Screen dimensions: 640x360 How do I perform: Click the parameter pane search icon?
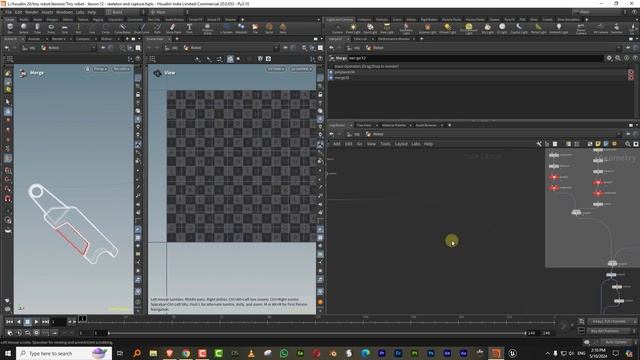618,58
